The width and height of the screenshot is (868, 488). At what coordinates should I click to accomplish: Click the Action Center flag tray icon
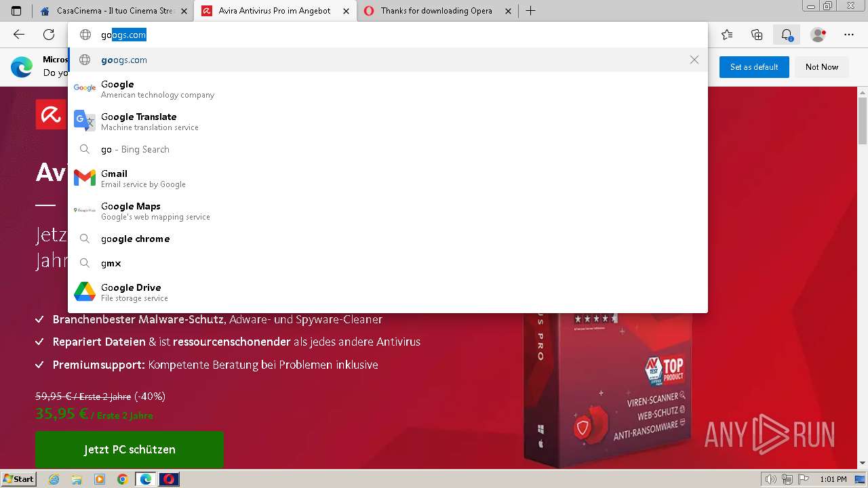[803, 479]
